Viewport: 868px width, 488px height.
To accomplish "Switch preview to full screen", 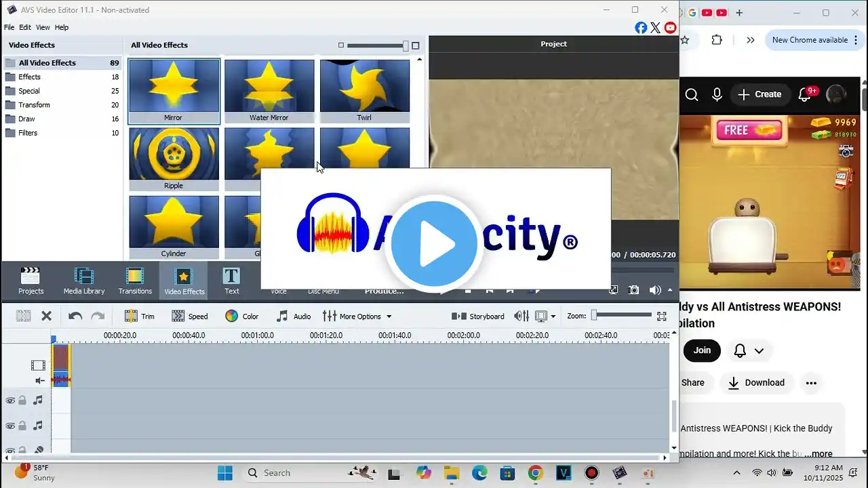I will (x=613, y=290).
